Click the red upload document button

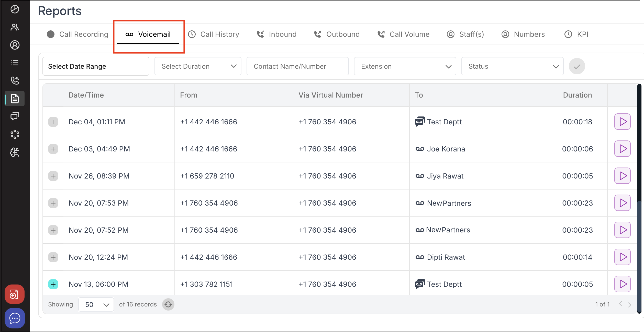[15, 294]
